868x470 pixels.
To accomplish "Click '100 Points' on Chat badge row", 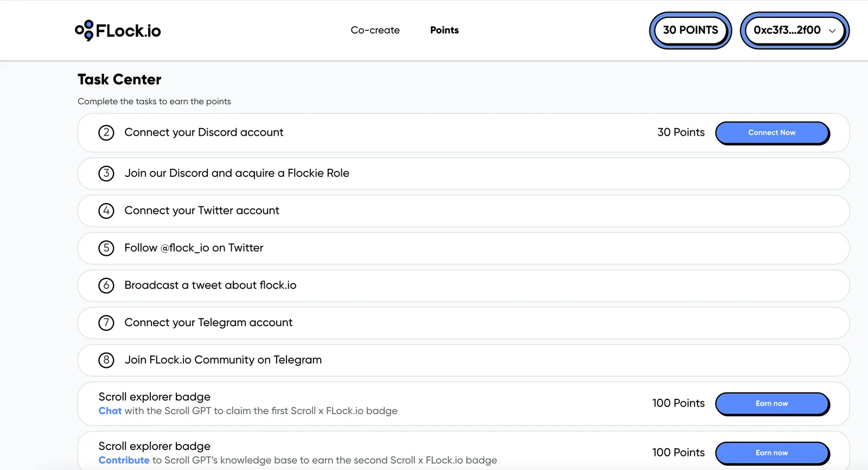I will tap(678, 403).
